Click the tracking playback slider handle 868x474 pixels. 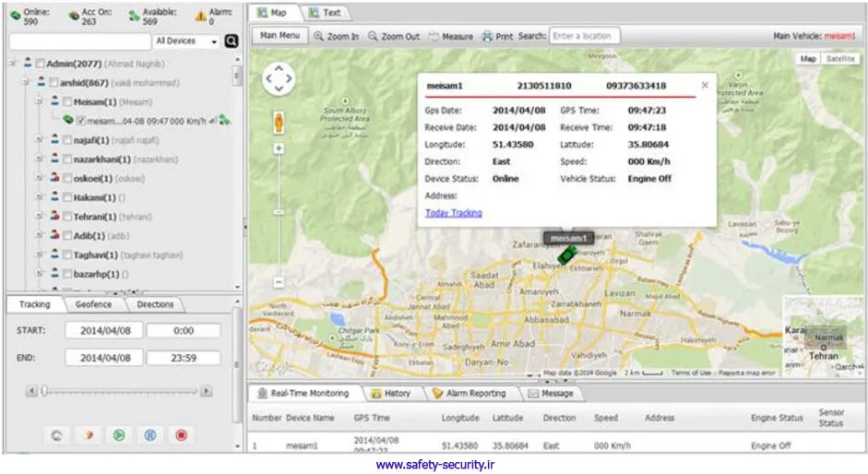(43, 391)
